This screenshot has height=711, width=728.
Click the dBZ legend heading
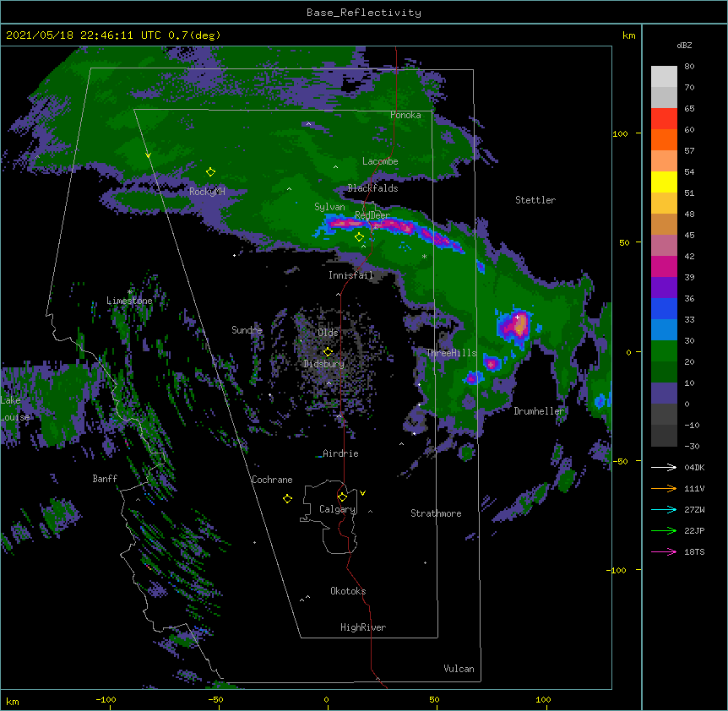tap(684, 46)
